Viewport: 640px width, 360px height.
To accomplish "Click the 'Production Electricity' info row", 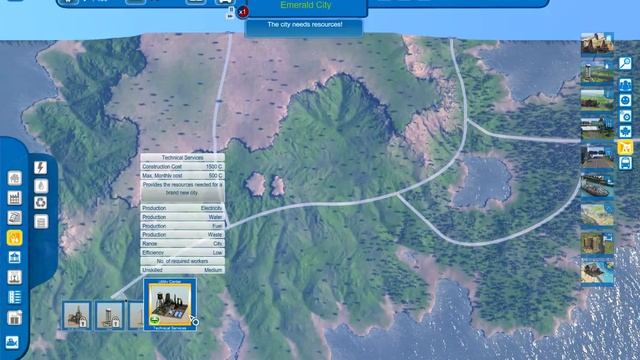I will click(x=182, y=208).
